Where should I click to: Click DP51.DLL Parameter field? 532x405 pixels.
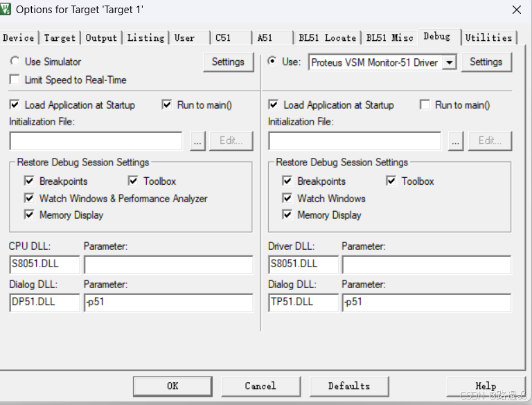click(x=168, y=303)
